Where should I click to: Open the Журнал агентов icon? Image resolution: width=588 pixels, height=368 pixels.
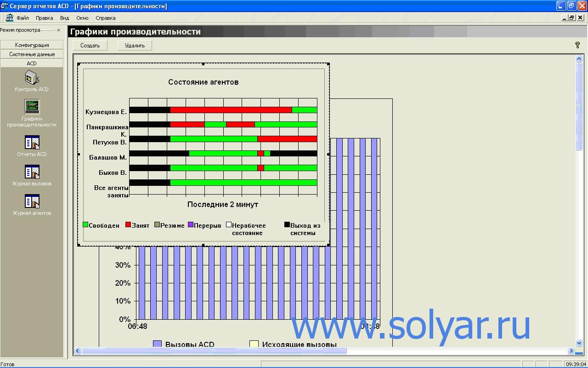[32, 201]
